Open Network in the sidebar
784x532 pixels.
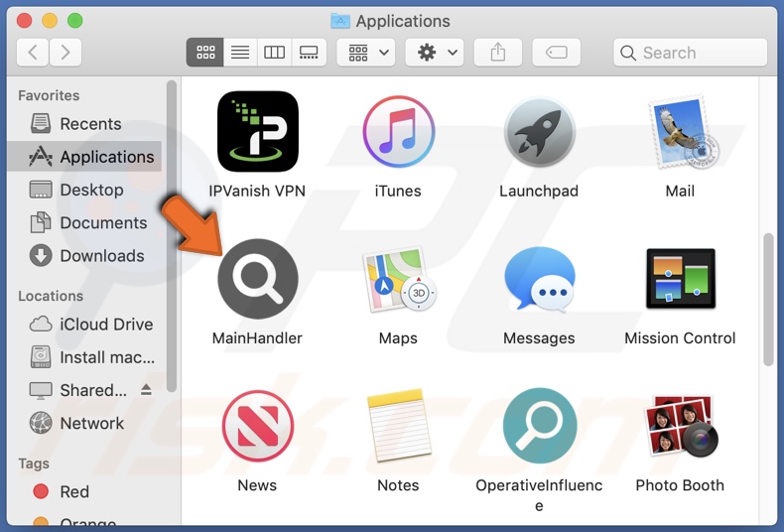click(x=84, y=423)
